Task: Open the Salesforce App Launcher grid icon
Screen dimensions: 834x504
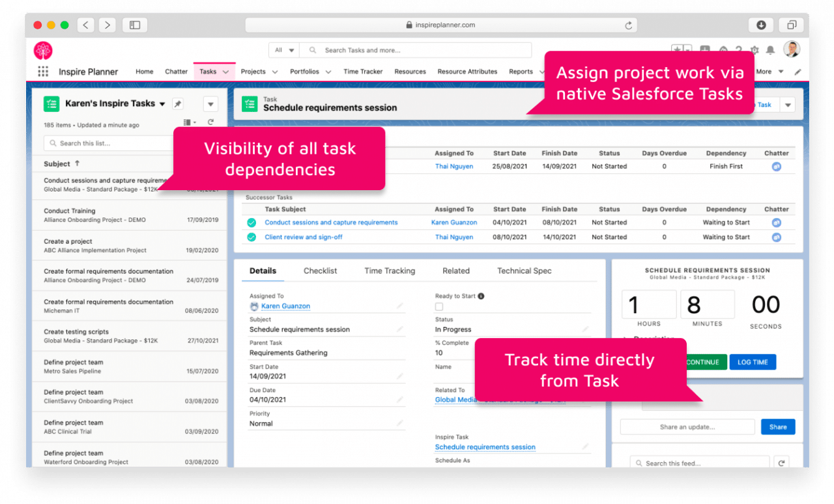Action: tap(43, 72)
